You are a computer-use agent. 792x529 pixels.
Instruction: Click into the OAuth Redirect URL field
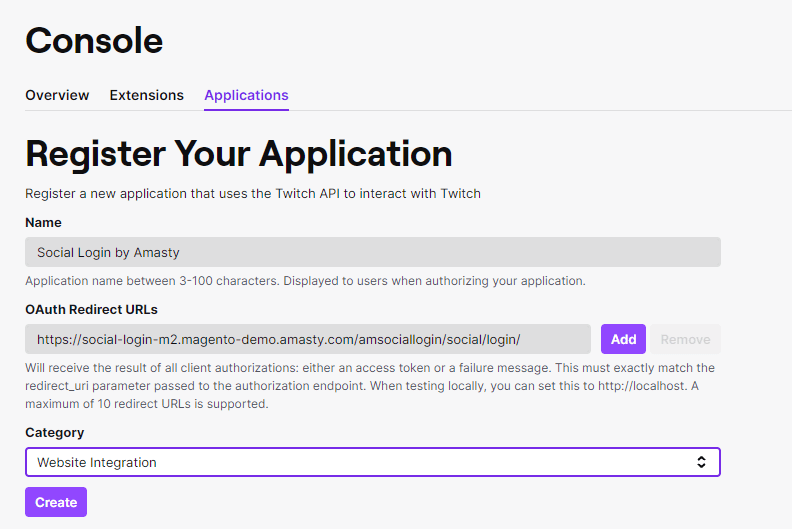coord(308,339)
